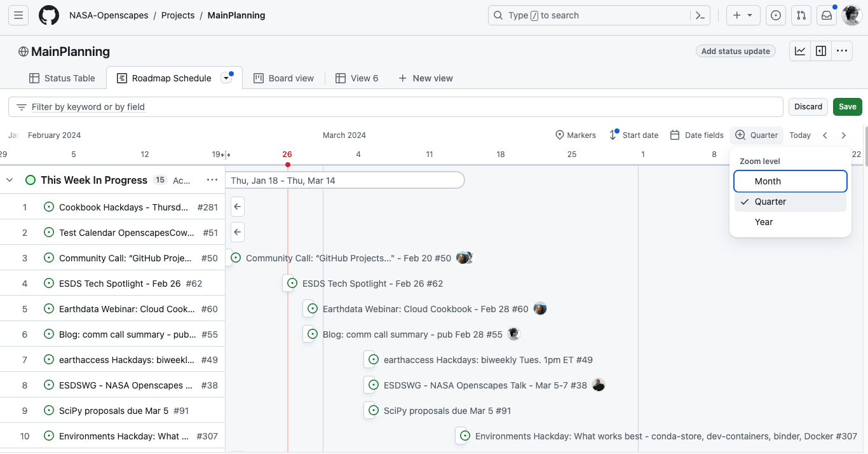
Task: Open your issues via the issue icon
Action: (x=775, y=15)
